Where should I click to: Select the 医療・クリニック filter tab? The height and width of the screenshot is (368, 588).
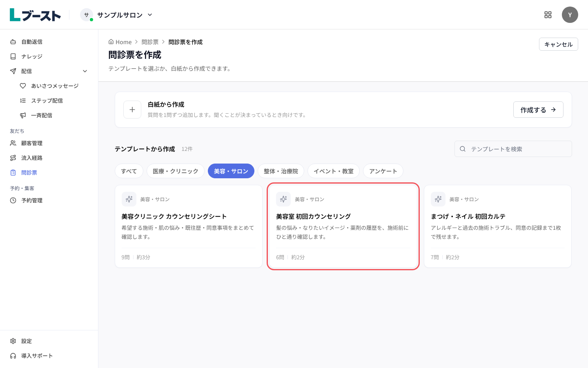(x=176, y=171)
